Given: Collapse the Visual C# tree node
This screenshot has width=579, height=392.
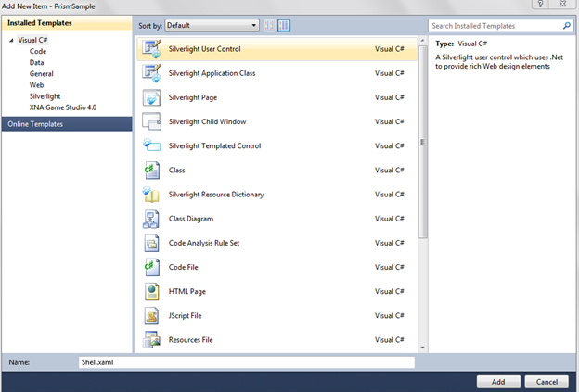Looking at the screenshot, I should (11, 40).
